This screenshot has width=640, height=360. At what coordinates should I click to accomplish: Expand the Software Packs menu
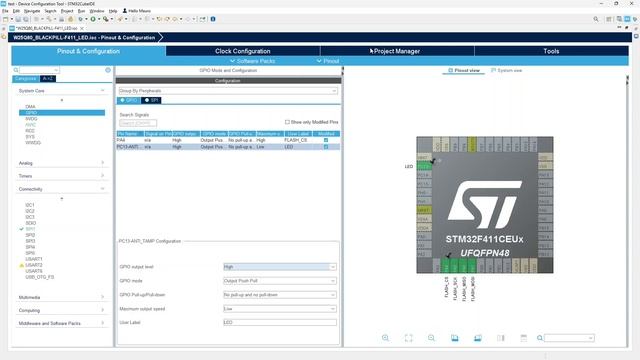coord(252,61)
